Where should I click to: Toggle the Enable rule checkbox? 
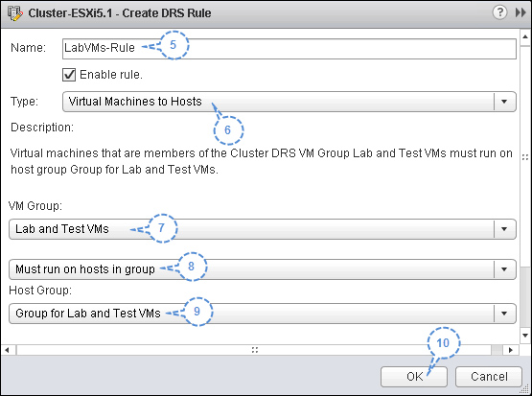[69, 75]
